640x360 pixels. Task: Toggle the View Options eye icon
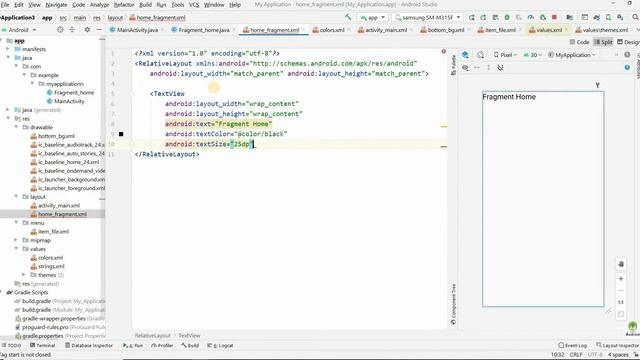click(x=465, y=68)
